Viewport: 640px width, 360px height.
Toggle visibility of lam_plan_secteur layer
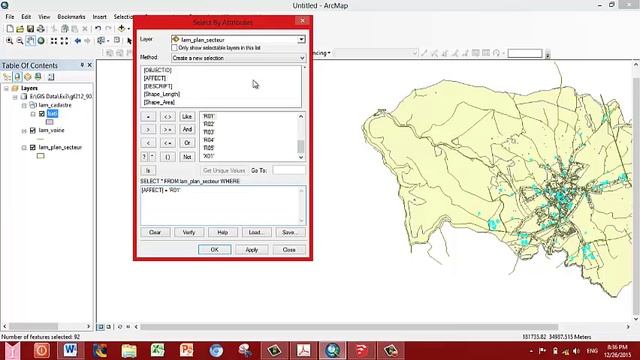[33, 147]
